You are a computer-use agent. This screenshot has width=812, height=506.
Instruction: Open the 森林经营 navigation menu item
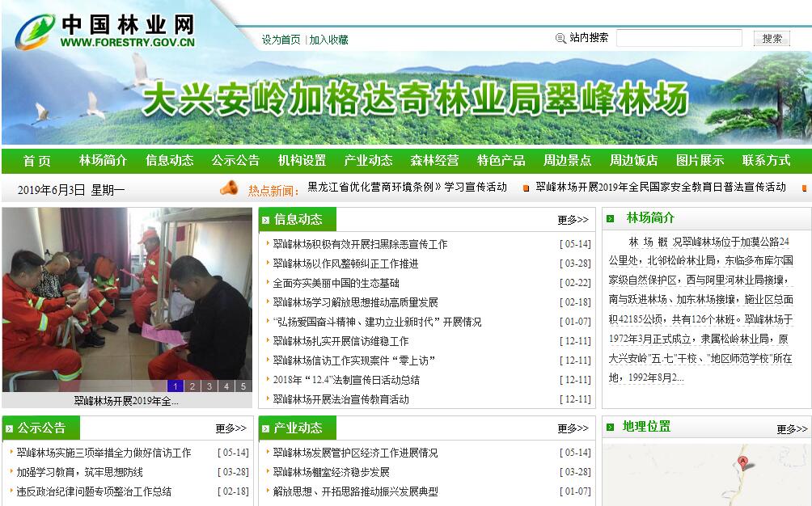point(434,160)
